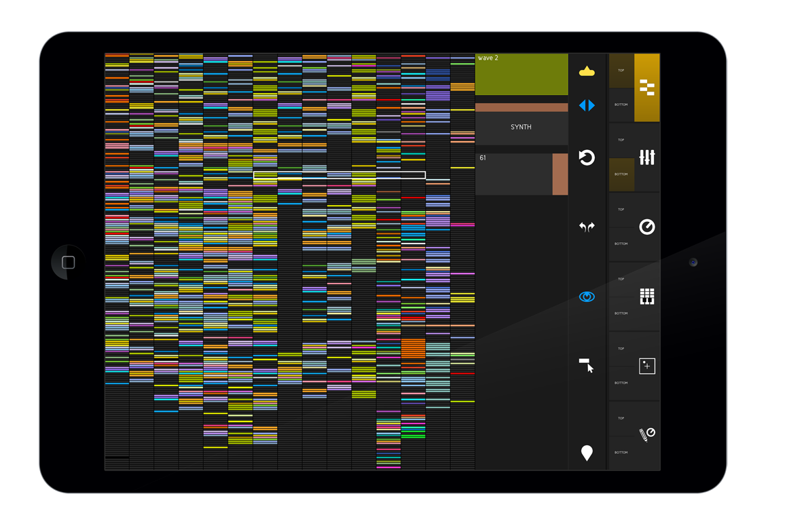Click the green 'wave 2' clip block
787x532 pixels.
[x=521, y=75]
